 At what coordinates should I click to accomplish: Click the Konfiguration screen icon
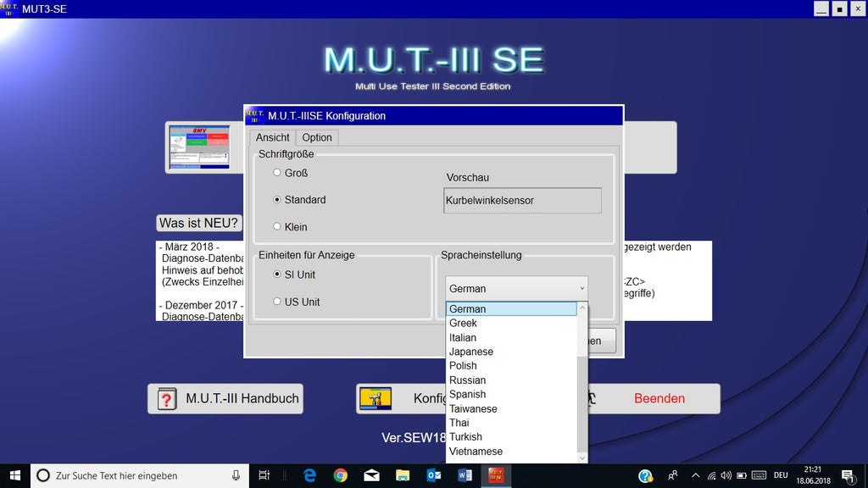pos(376,398)
